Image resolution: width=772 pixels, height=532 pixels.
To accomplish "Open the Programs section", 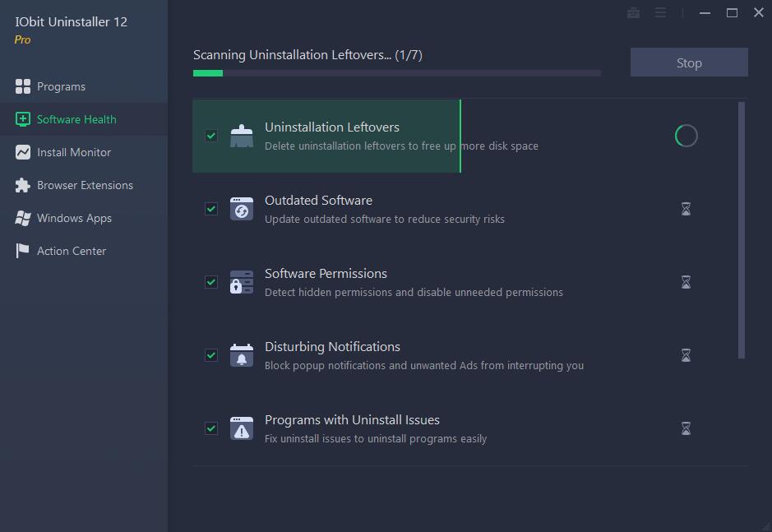I will [x=84, y=86].
